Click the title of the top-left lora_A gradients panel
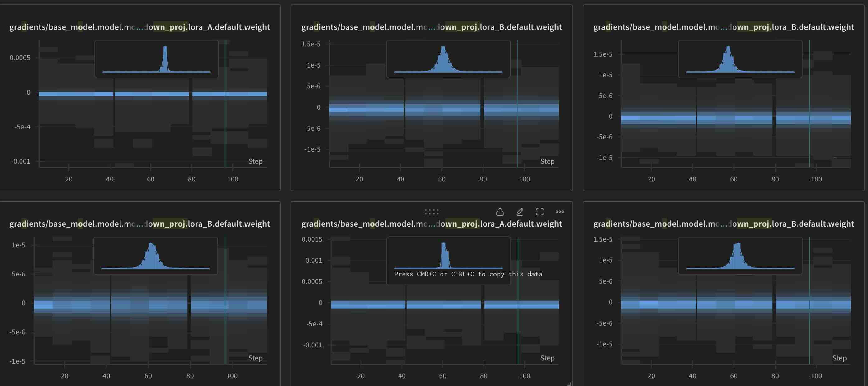868x386 pixels. click(139, 27)
